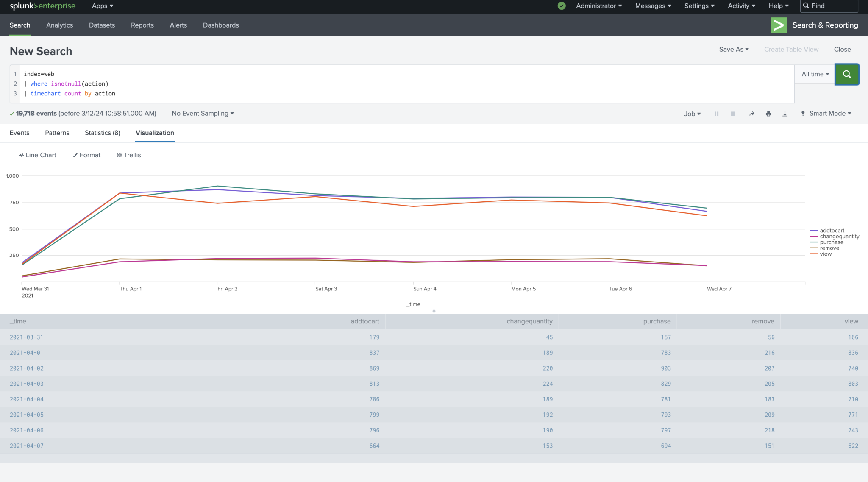Export the search results
This screenshot has height=482, width=868.
[785, 114]
